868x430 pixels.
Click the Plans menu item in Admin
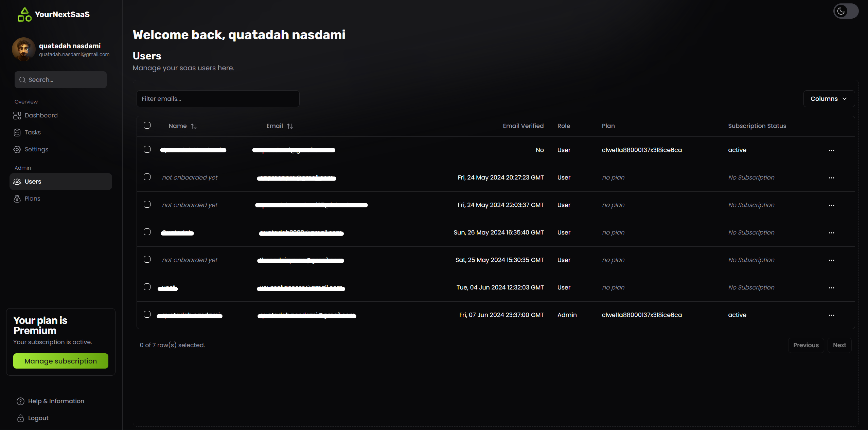point(32,198)
